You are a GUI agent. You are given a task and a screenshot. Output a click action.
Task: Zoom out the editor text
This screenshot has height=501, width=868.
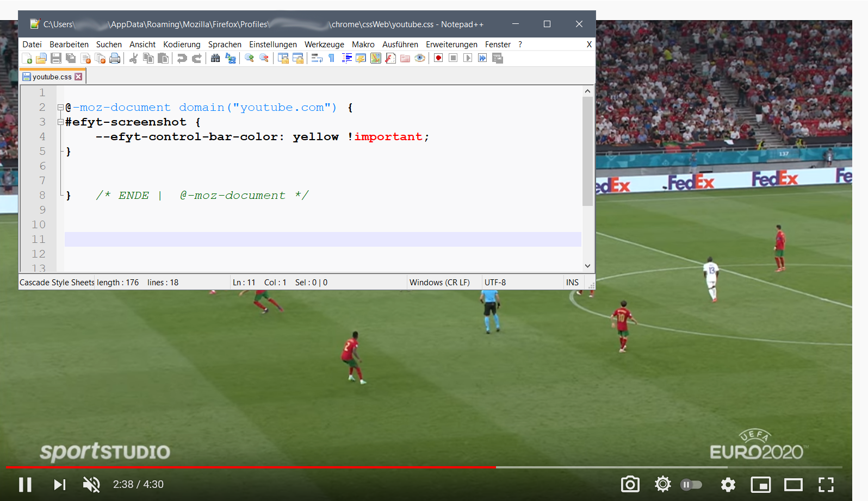(x=264, y=58)
